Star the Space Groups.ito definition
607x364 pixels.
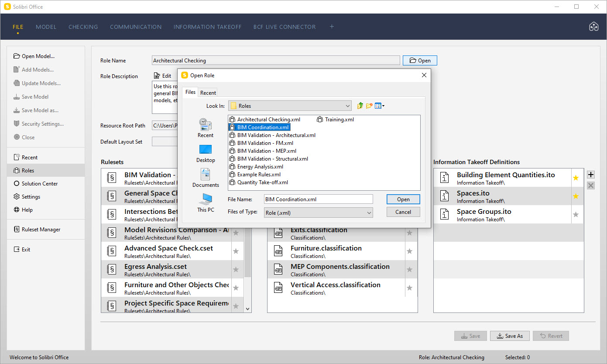point(576,215)
